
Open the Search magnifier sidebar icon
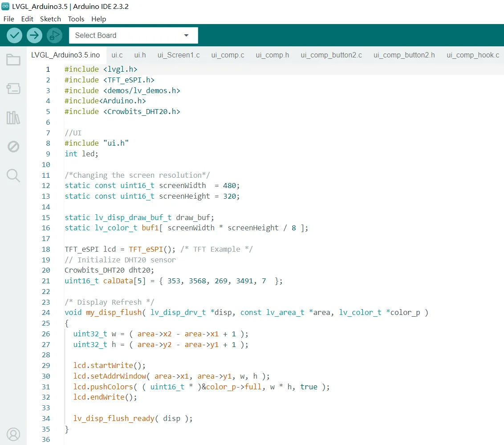13,176
